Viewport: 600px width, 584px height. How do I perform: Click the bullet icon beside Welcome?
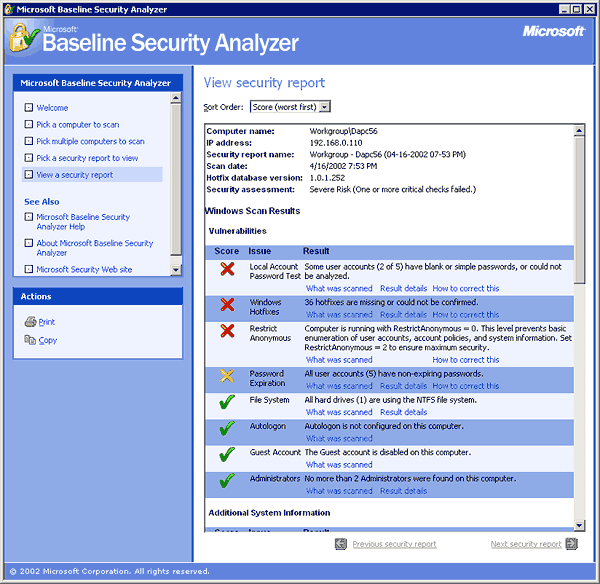(x=29, y=108)
